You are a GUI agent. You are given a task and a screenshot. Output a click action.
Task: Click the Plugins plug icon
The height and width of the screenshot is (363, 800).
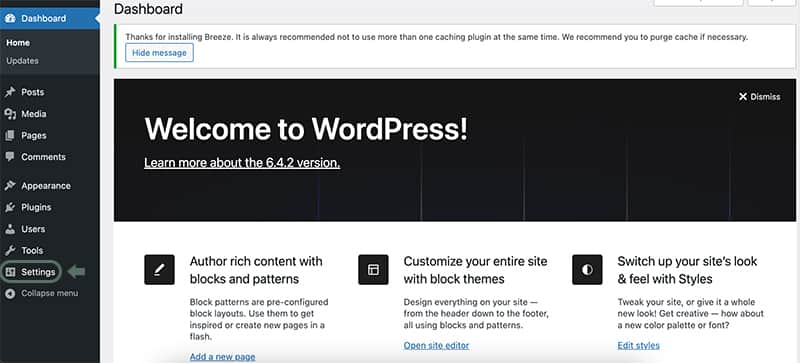point(10,207)
